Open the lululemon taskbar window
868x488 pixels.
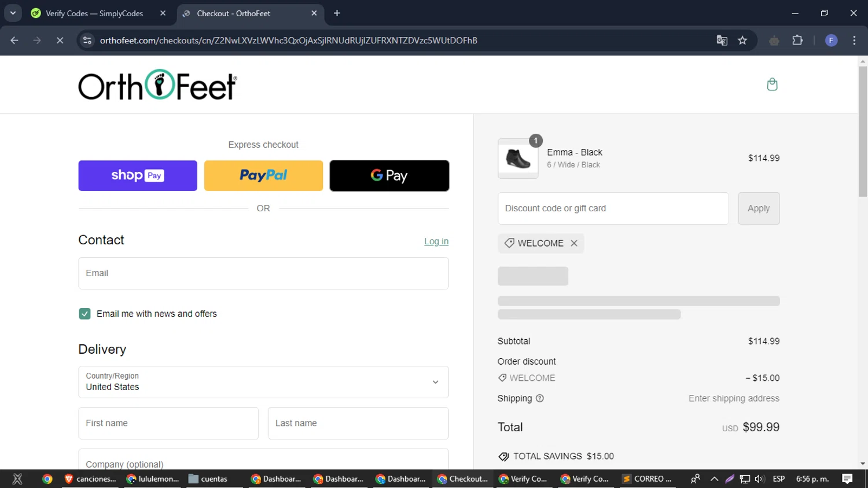pos(153,479)
